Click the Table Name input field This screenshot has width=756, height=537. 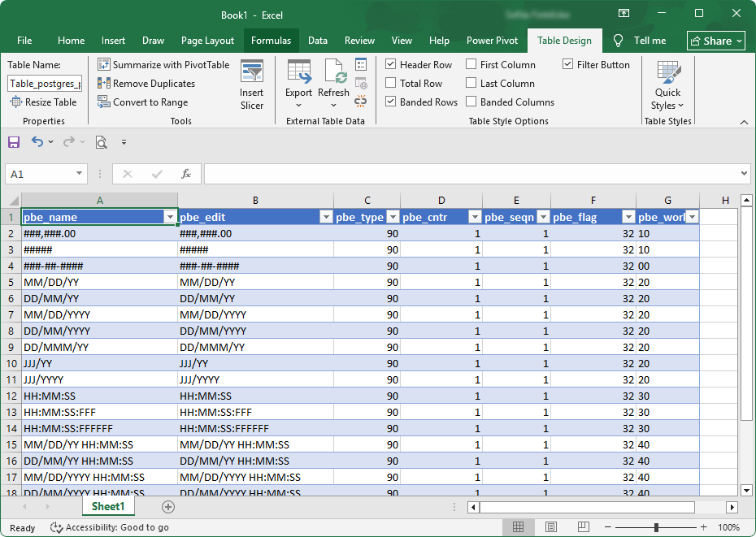tap(44, 83)
